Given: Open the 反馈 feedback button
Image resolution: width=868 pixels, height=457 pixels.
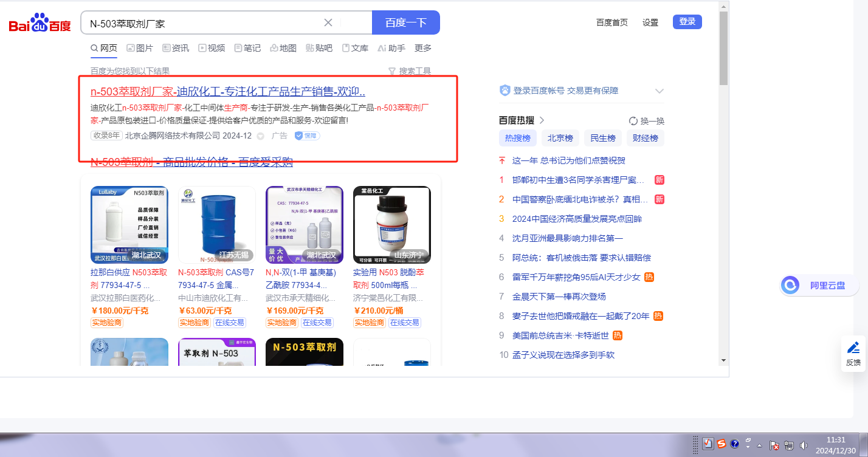Looking at the screenshot, I should [x=853, y=354].
